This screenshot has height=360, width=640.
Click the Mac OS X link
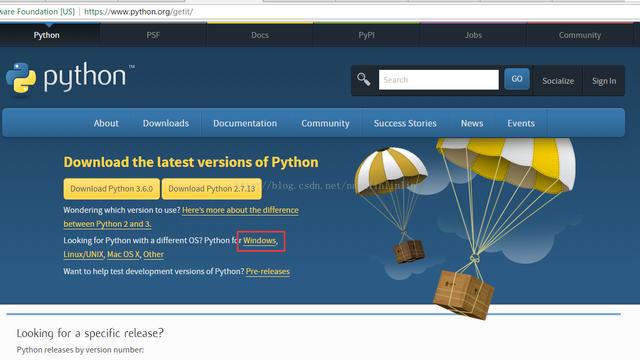click(123, 254)
